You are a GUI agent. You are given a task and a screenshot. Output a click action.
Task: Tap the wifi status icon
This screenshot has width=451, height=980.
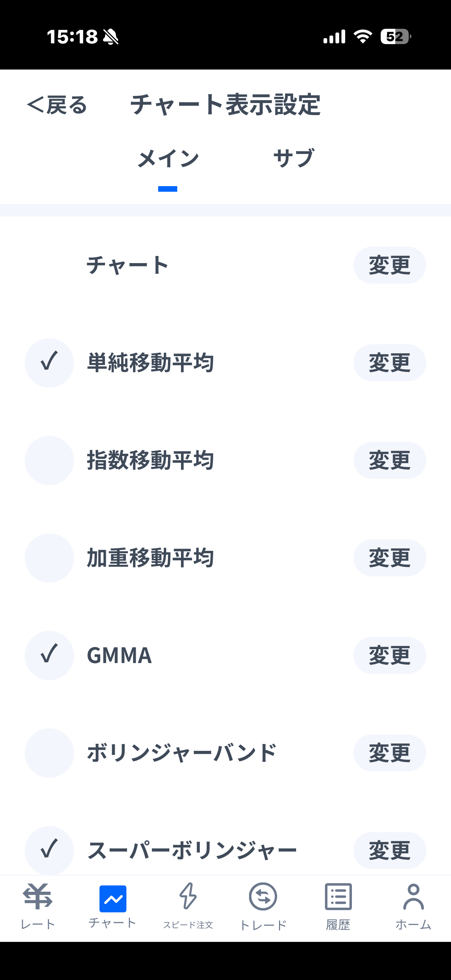(x=363, y=37)
